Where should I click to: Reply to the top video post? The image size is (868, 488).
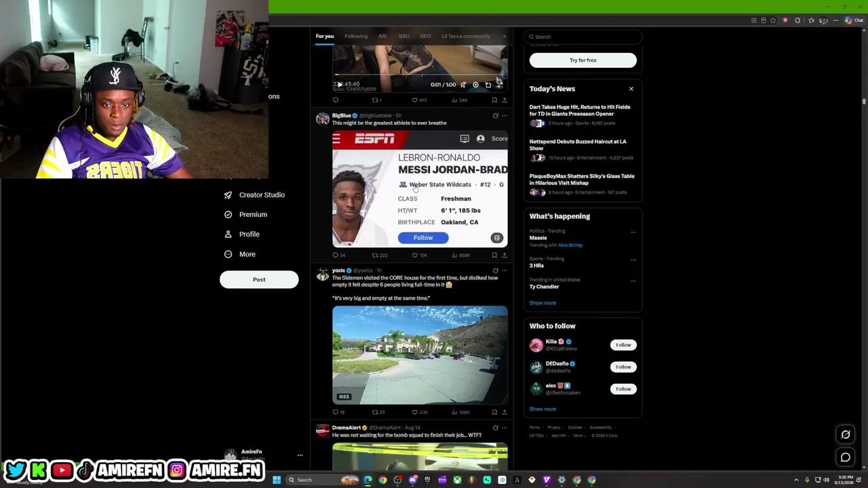click(x=336, y=100)
